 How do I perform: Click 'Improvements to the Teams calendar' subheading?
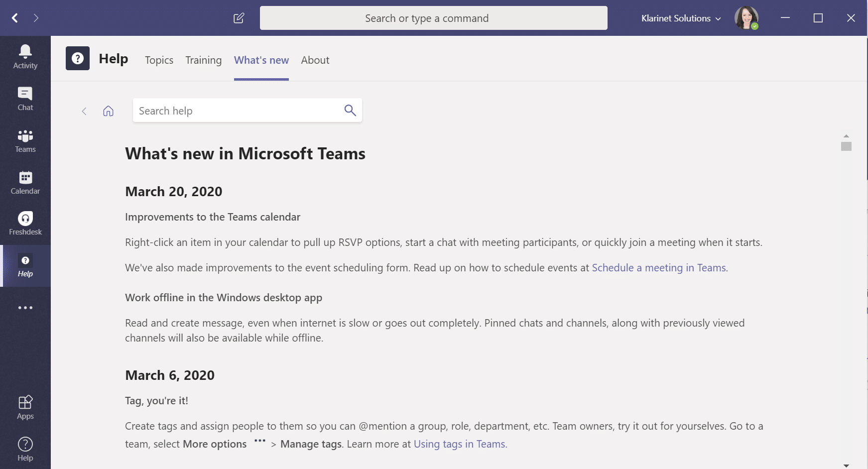pos(213,217)
